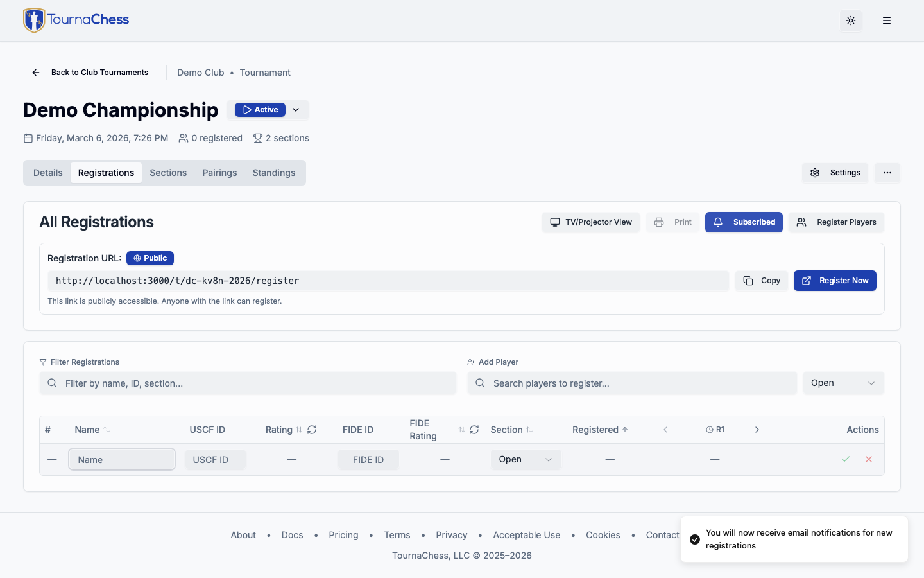Viewport: 924px width, 578px height.
Task: Open the hamburger menu icon
Action: (887, 21)
